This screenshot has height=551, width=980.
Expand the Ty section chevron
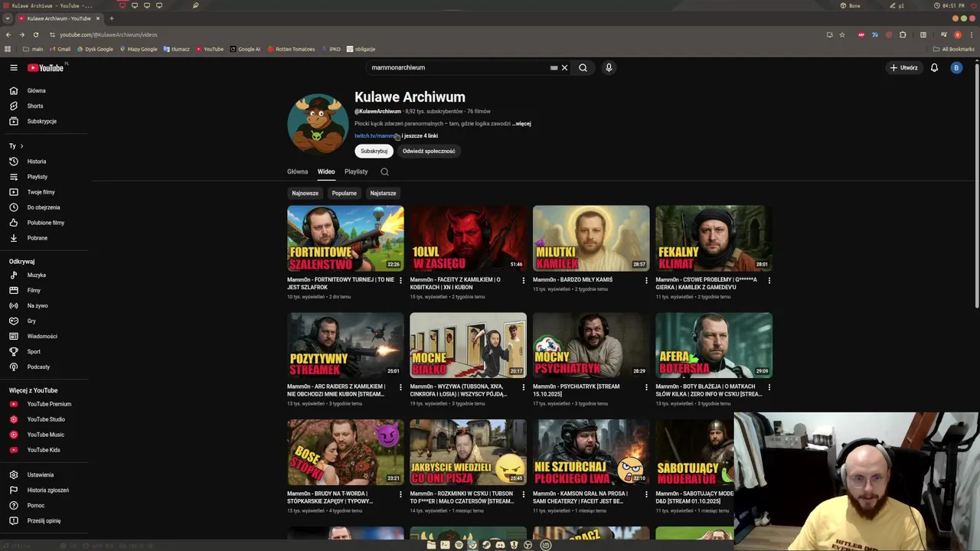coord(21,146)
